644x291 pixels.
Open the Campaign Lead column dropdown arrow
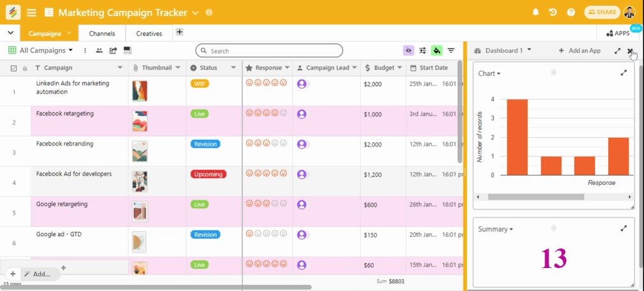click(355, 68)
